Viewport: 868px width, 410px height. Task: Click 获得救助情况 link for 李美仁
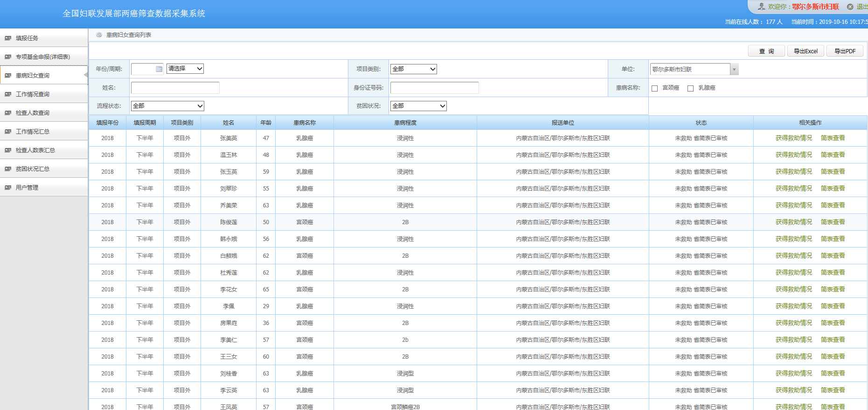pyautogui.click(x=794, y=340)
